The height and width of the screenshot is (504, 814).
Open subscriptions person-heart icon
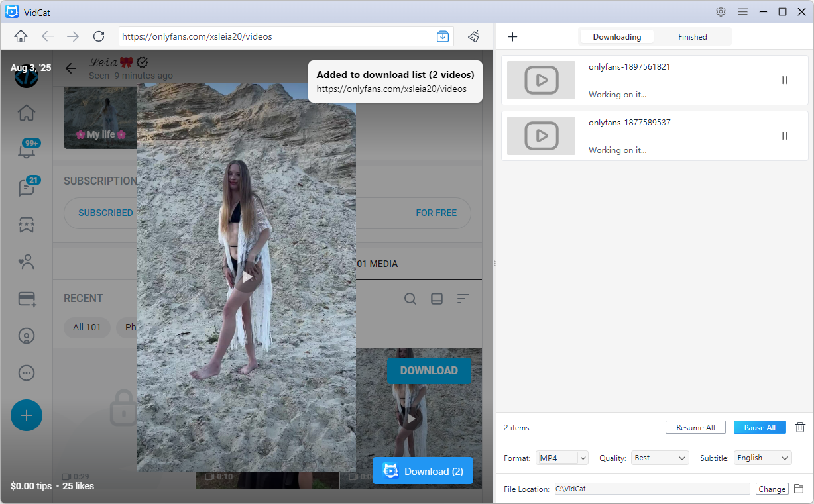27,262
